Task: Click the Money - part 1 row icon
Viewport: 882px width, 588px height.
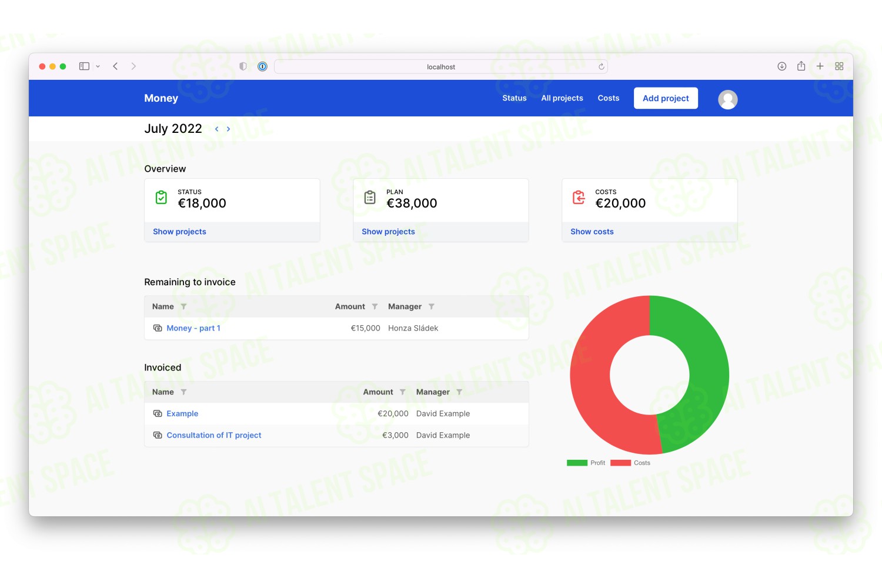Action: [x=158, y=328]
